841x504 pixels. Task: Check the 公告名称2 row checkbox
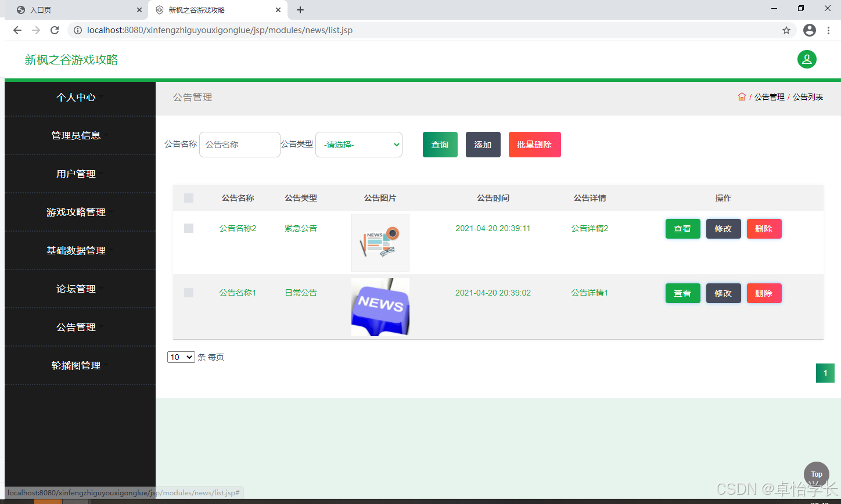(189, 228)
